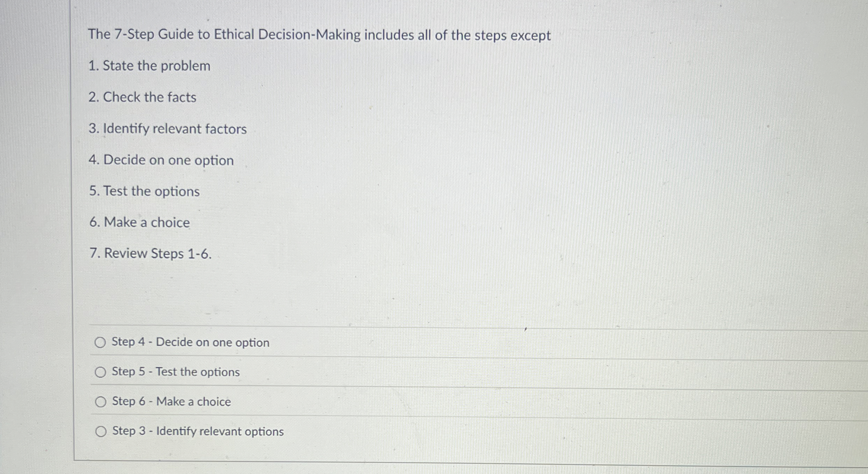Viewport: 868px width, 474px height.
Task: Click the answer text 'Step 6 - Make a choice'
Action: pyautogui.click(x=171, y=401)
